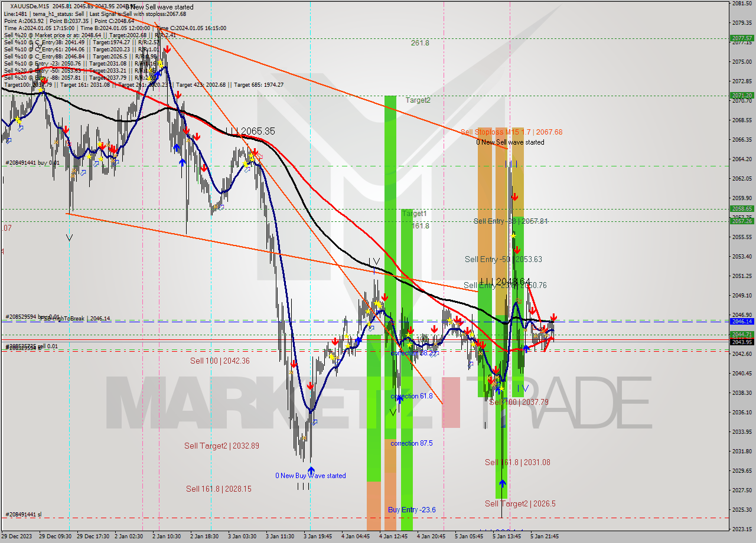Select the green 2058.65 price axis tag

click(742, 209)
